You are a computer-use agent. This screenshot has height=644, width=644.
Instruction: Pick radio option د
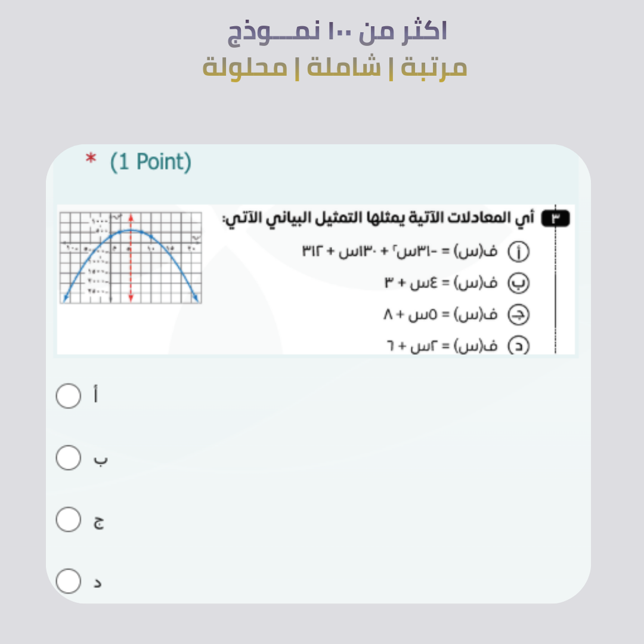point(68,581)
